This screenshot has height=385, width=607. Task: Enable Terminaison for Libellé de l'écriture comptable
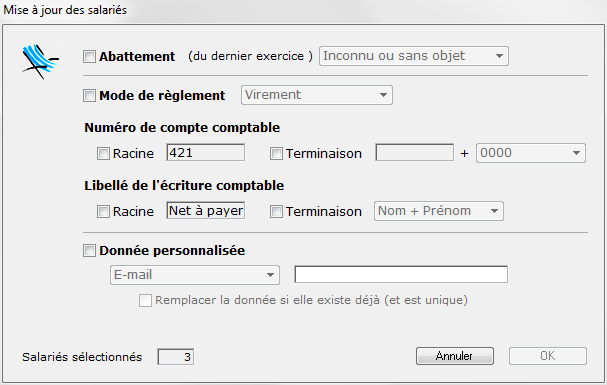point(276,212)
